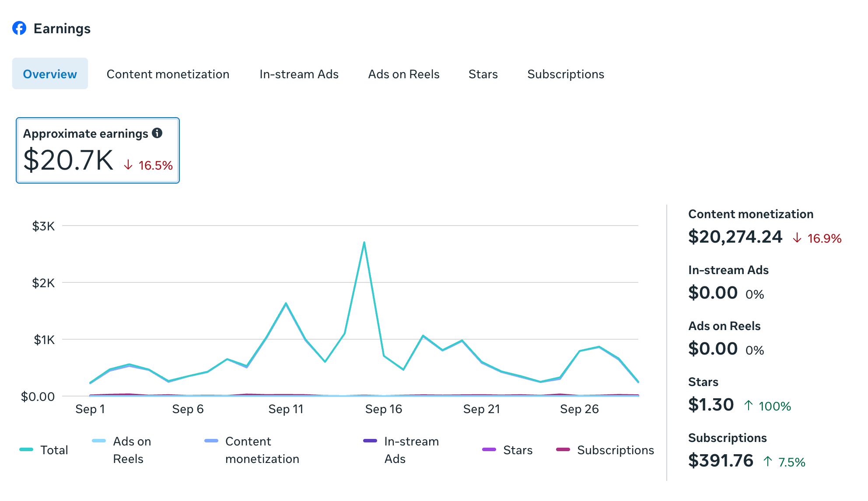The image size is (868, 501).
Task: Select the Approximate earnings $20.7K card
Action: click(98, 150)
